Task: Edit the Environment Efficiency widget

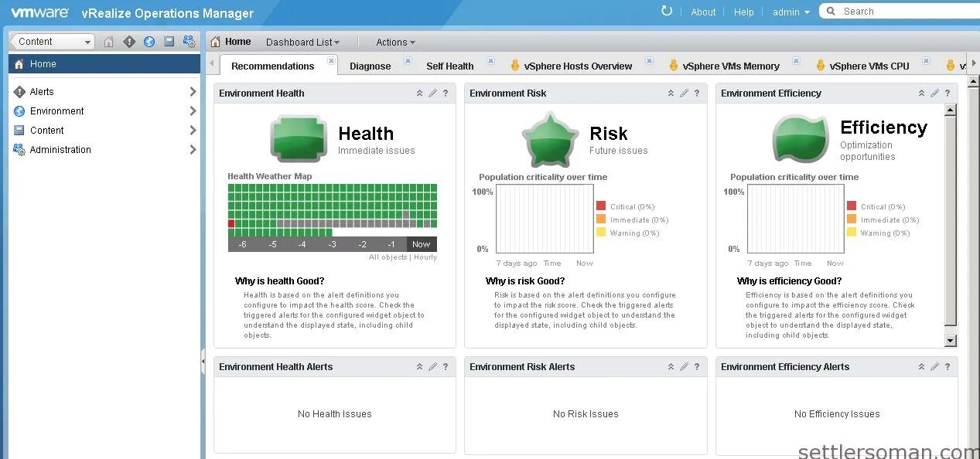Action: [x=934, y=93]
